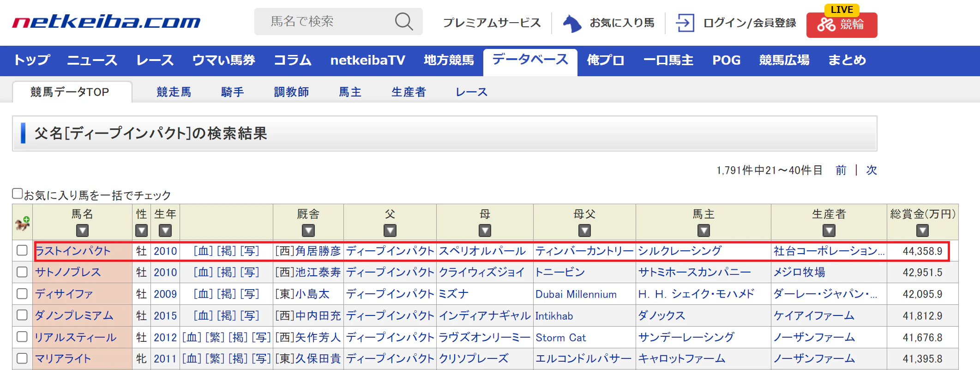Viewport: 980px width, 370px height.
Task: Open the ニュース nav item
Action: coord(92,60)
